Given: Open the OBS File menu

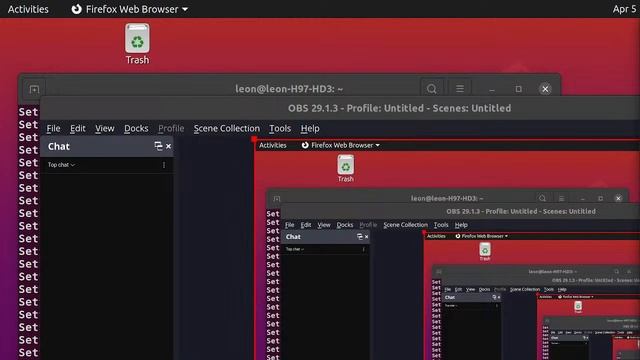Looking at the screenshot, I should (x=53, y=129).
